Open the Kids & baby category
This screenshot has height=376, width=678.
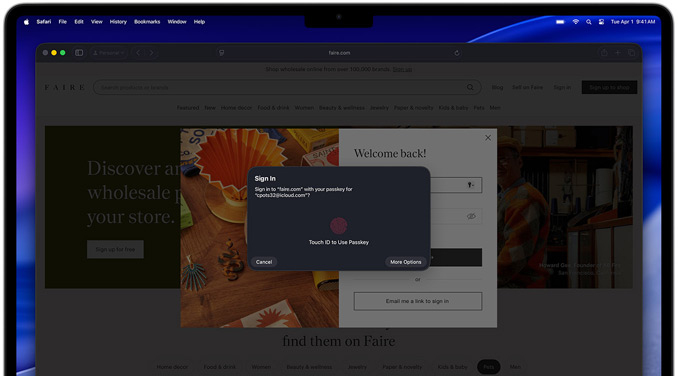(454, 108)
